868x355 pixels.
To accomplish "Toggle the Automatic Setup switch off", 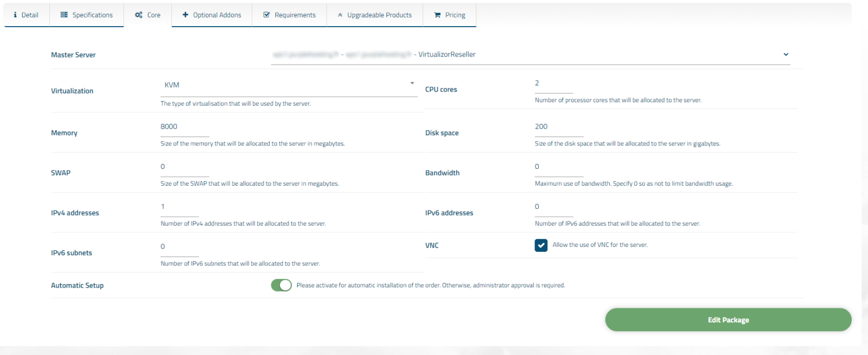I will (282, 286).
